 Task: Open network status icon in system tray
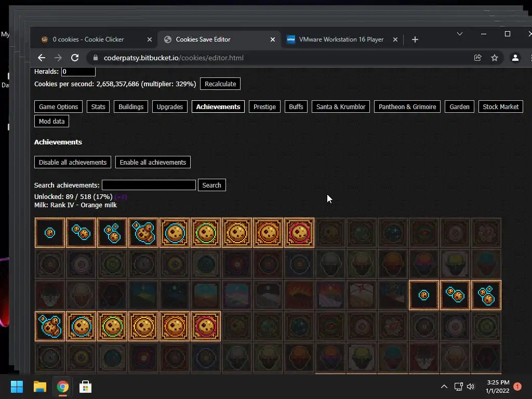(458, 387)
